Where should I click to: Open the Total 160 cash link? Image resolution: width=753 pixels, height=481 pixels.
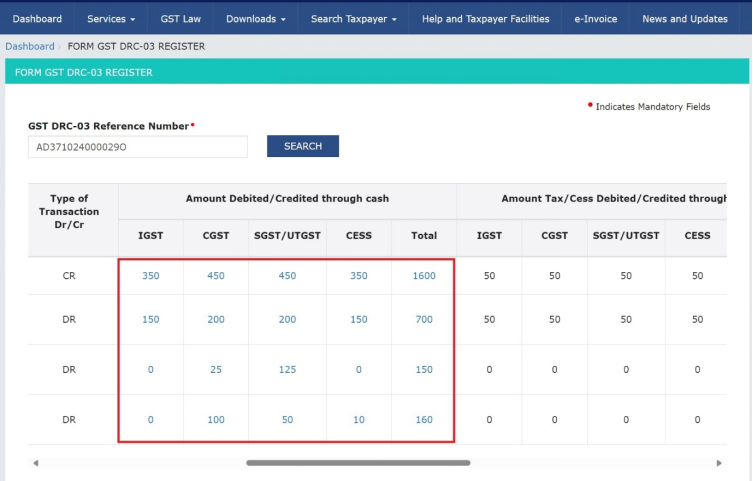pyautogui.click(x=424, y=420)
